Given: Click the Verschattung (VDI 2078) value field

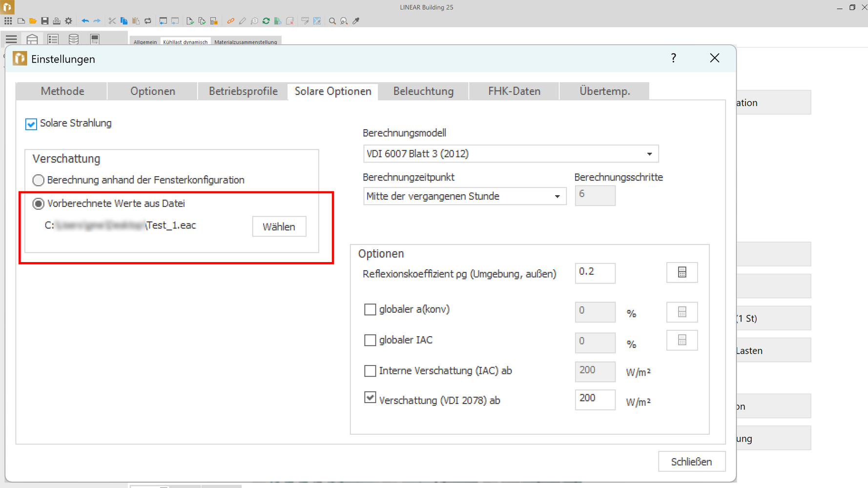Looking at the screenshot, I should pos(595,399).
